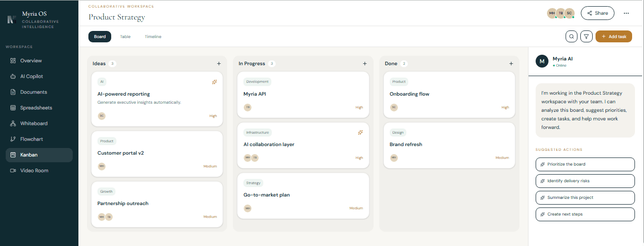644x246 pixels.
Task: Click the Development tag on Myria API
Action: tap(257, 82)
